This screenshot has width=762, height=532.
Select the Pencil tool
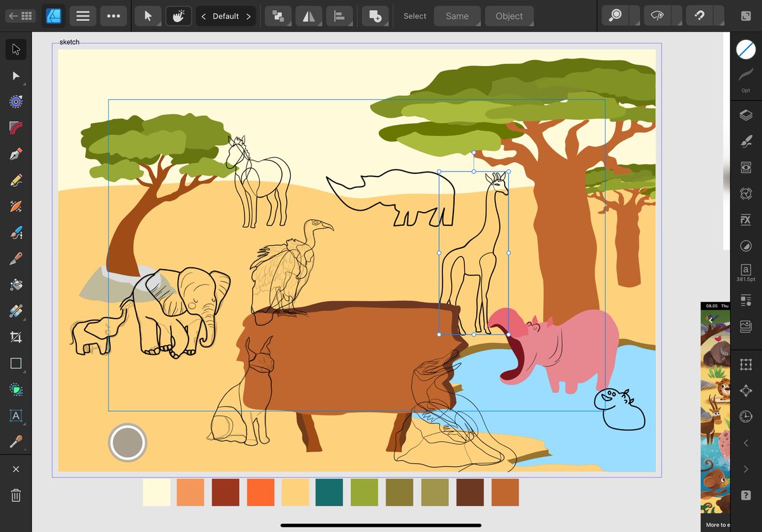pyautogui.click(x=15, y=180)
